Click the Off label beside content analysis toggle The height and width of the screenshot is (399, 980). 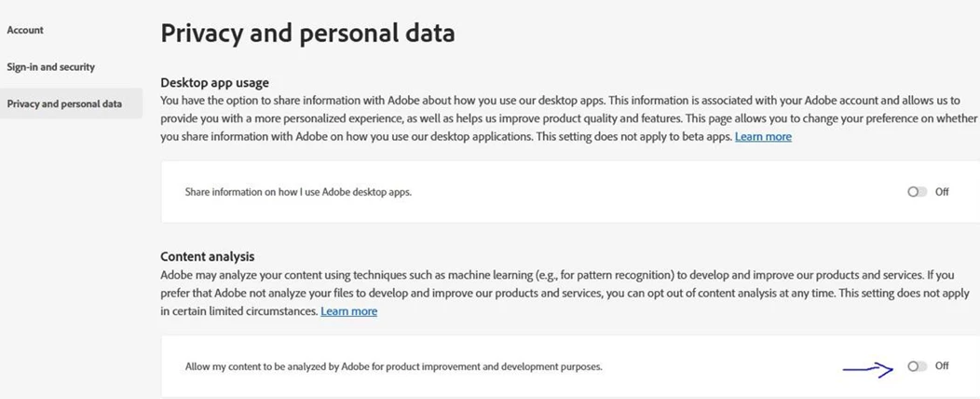942,365
